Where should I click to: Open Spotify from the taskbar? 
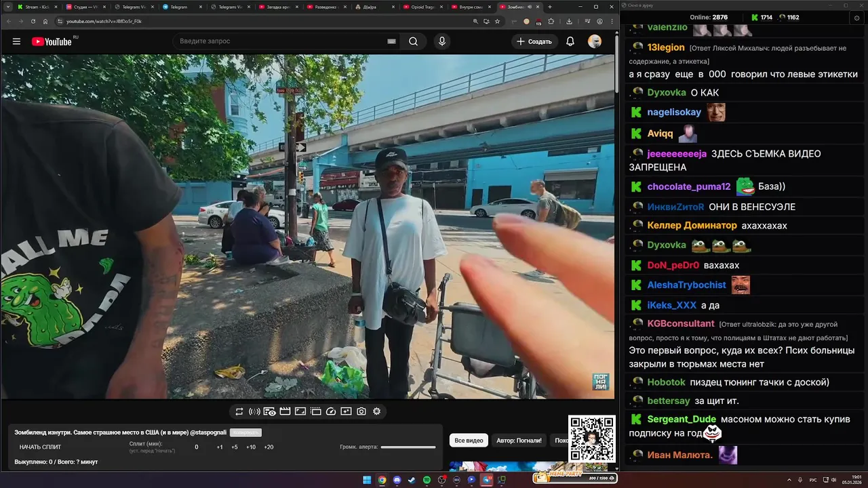point(427,480)
